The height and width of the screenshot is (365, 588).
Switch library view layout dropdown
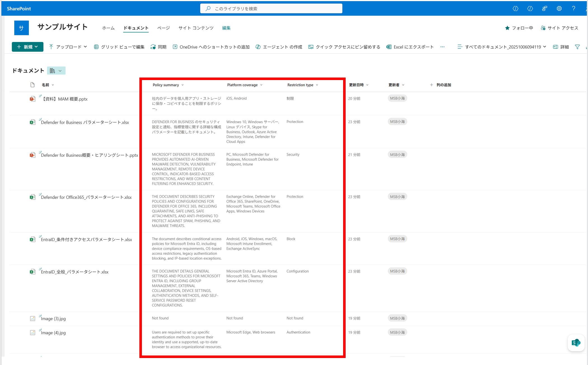pos(56,71)
